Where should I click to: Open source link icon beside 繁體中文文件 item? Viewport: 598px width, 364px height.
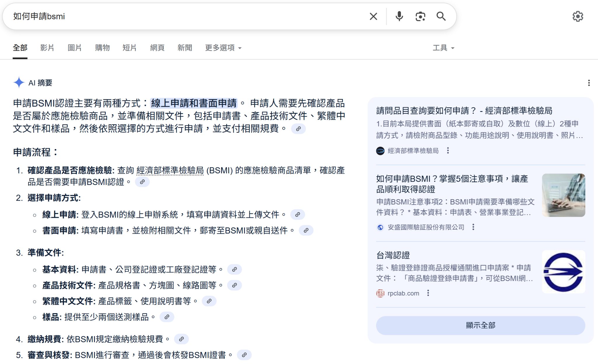pyautogui.click(x=209, y=301)
